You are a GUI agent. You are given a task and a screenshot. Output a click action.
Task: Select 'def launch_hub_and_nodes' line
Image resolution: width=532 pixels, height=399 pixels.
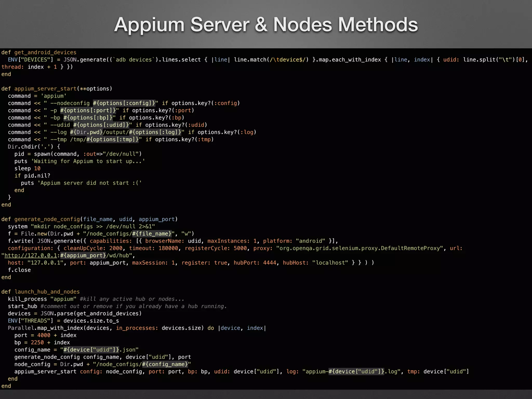(x=41, y=292)
